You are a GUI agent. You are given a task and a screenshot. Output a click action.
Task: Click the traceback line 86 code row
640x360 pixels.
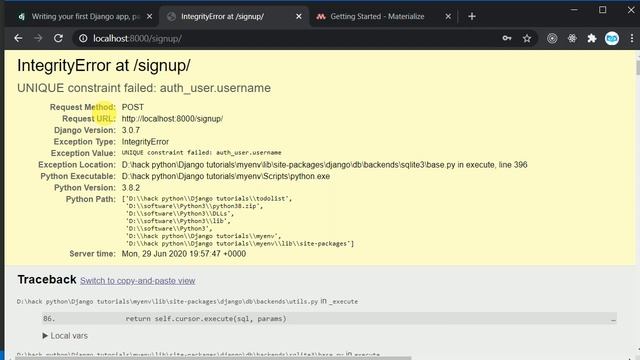pyautogui.click(x=329, y=319)
